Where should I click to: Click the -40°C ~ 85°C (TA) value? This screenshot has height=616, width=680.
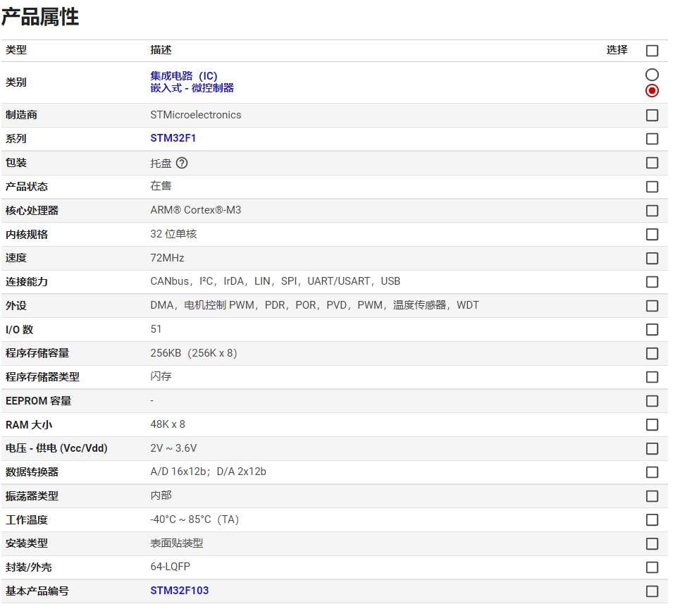pyautogui.click(x=194, y=519)
